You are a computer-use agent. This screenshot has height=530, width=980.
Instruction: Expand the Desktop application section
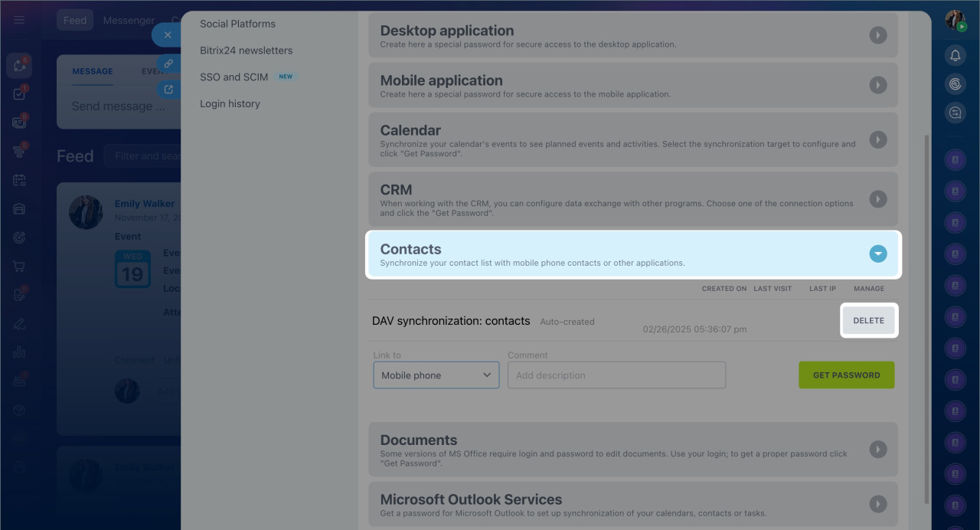click(877, 35)
